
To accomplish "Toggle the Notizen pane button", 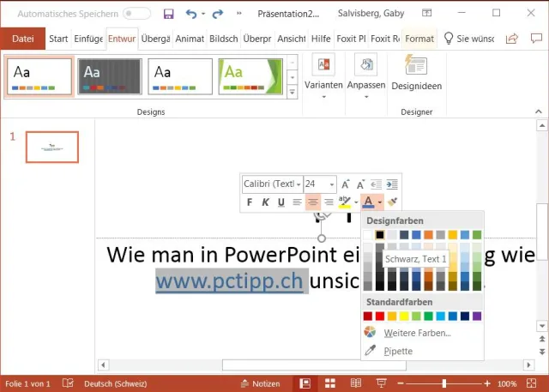I will coord(259,383).
